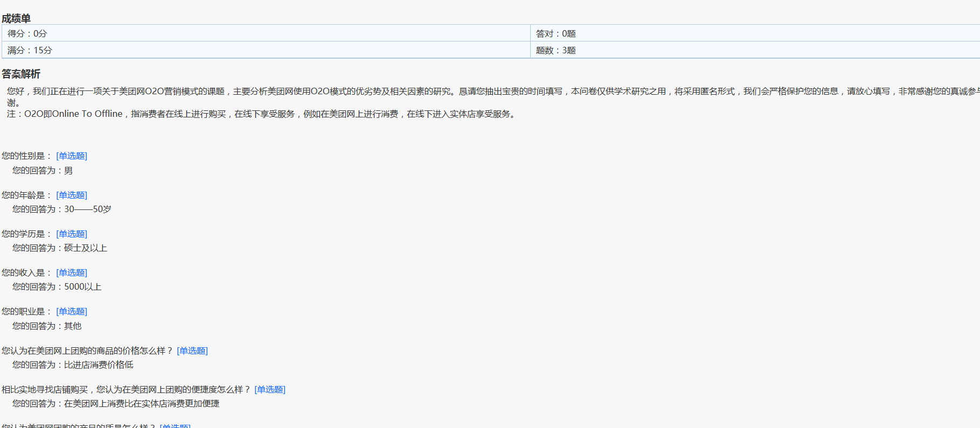Click the question about 团购的便捷度
Screen dimensions: 980x428
126,389
